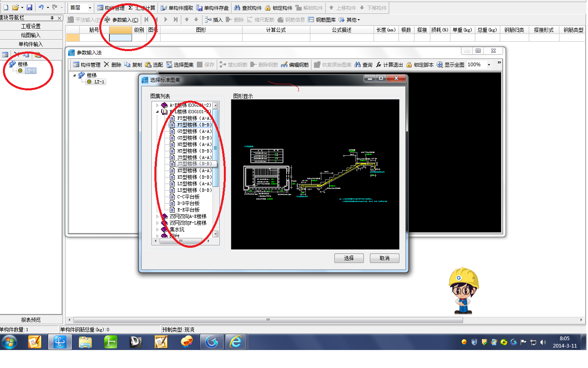Click 选配 in the 参数输入法 toolbar
This screenshot has height=368, width=588.
pos(154,65)
